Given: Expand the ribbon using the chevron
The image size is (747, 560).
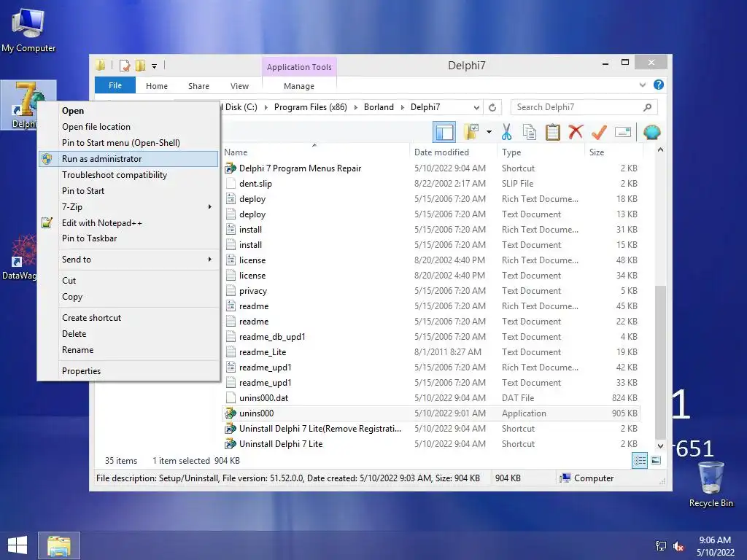Looking at the screenshot, I should (642, 85).
